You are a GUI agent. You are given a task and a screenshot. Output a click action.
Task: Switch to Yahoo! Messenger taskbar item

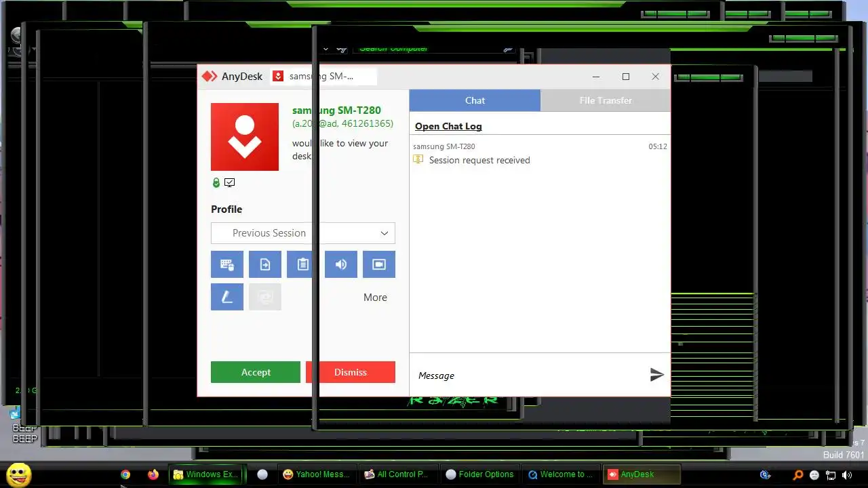click(x=317, y=474)
